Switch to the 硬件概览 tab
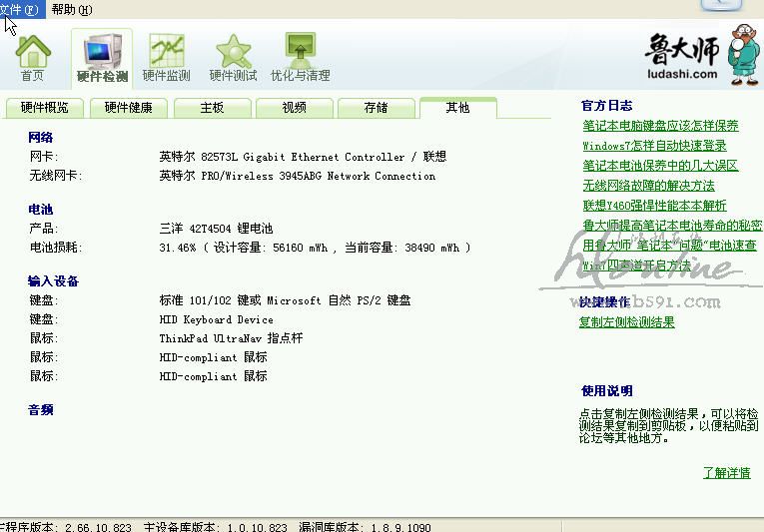Viewport: 764px width, 532px height. [44, 108]
